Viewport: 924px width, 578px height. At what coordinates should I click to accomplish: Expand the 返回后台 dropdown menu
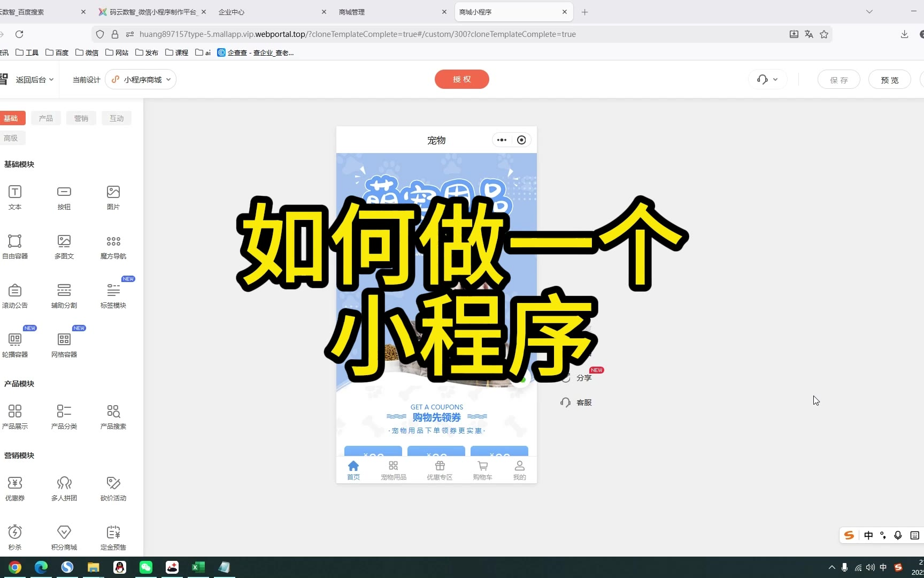[34, 80]
